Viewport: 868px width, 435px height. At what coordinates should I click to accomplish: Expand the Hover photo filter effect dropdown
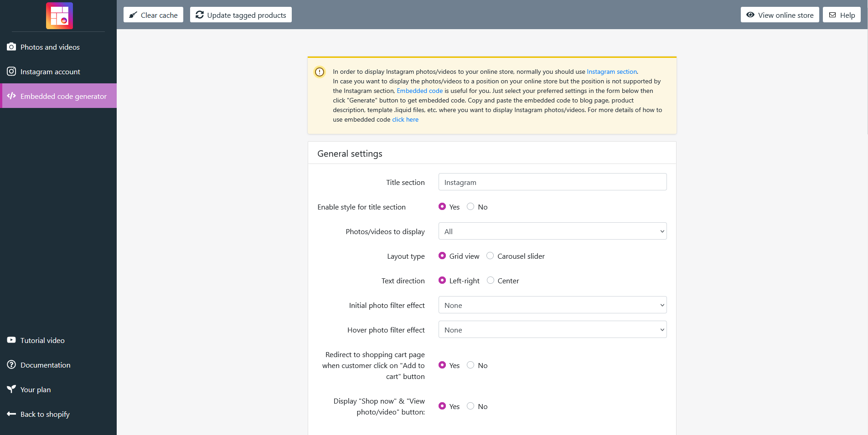[x=552, y=330]
